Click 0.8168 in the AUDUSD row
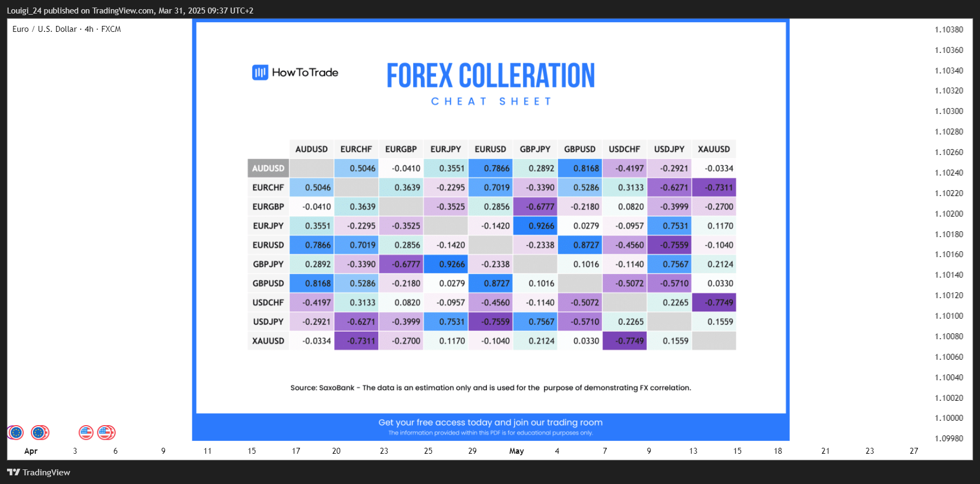The height and width of the screenshot is (484, 980). [580, 169]
